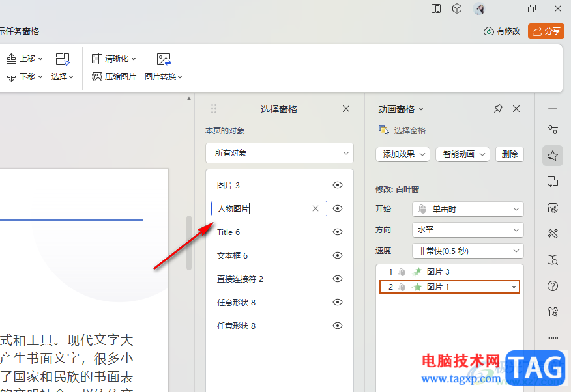Open the design palette sidebar icon
The image size is (571, 392).
tap(553, 208)
